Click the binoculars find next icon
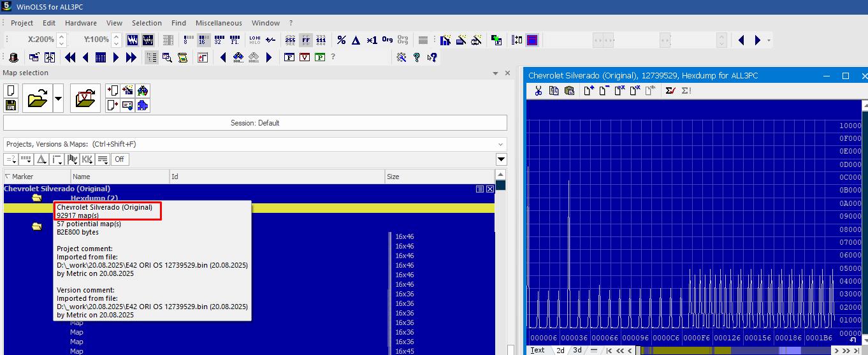This screenshot has height=355, width=868. pyautogui.click(x=238, y=57)
